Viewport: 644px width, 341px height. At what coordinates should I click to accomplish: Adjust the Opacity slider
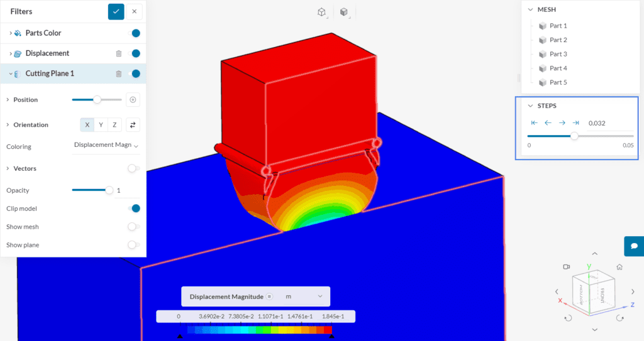[x=109, y=190]
